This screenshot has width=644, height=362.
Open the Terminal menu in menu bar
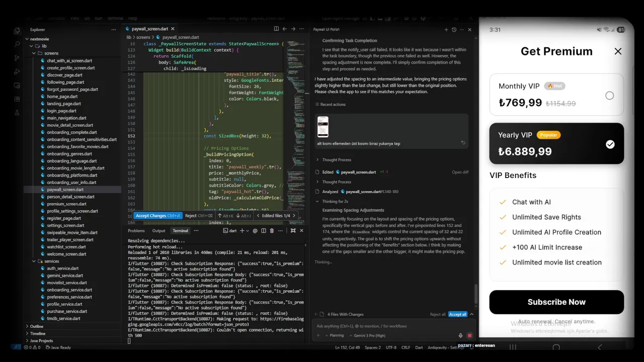tap(115, 18)
